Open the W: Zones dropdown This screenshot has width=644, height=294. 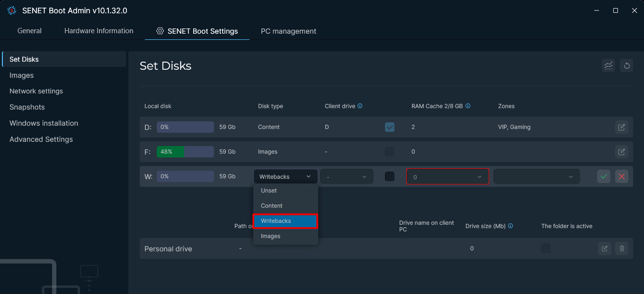click(x=537, y=177)
